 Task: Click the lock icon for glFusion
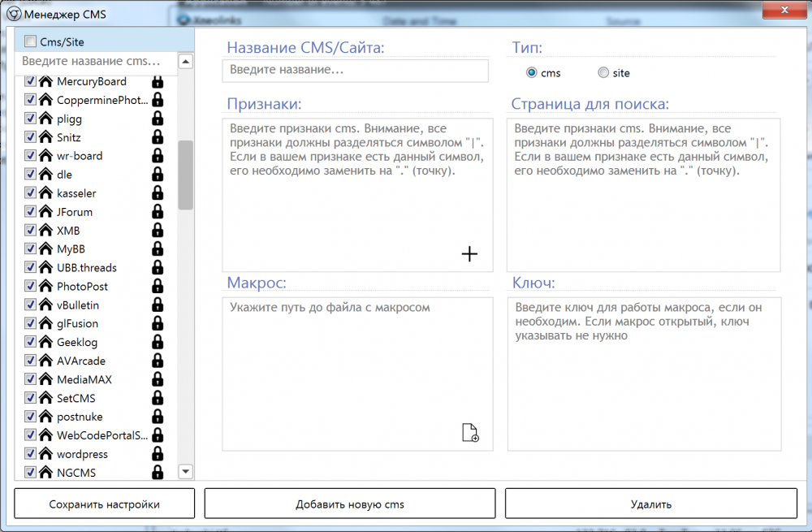pos(158,324)
